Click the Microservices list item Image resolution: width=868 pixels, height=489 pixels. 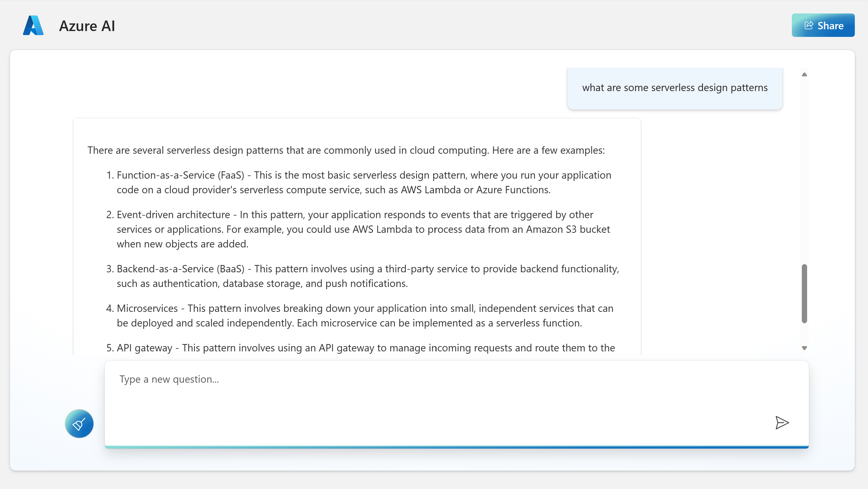[x=365, y=315]
